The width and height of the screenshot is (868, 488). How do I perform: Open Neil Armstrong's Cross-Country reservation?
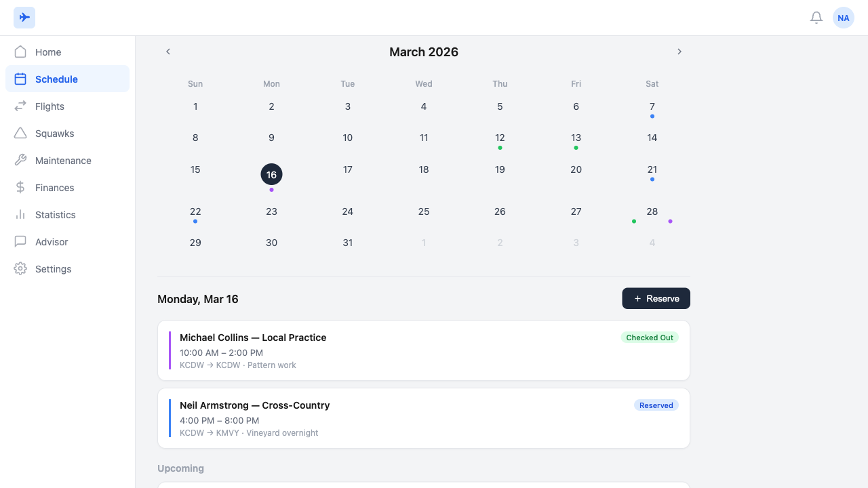tap(423, 418)
